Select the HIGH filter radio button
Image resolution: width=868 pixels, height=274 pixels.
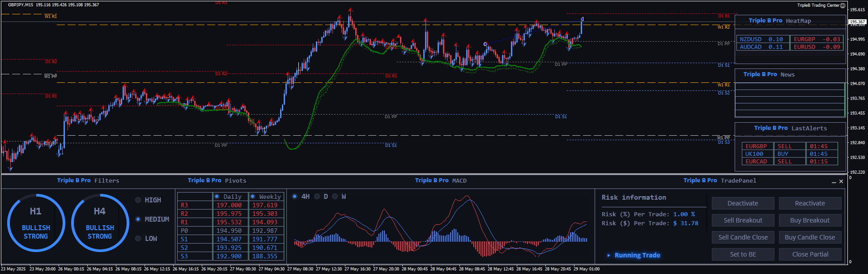coord(138,200)
